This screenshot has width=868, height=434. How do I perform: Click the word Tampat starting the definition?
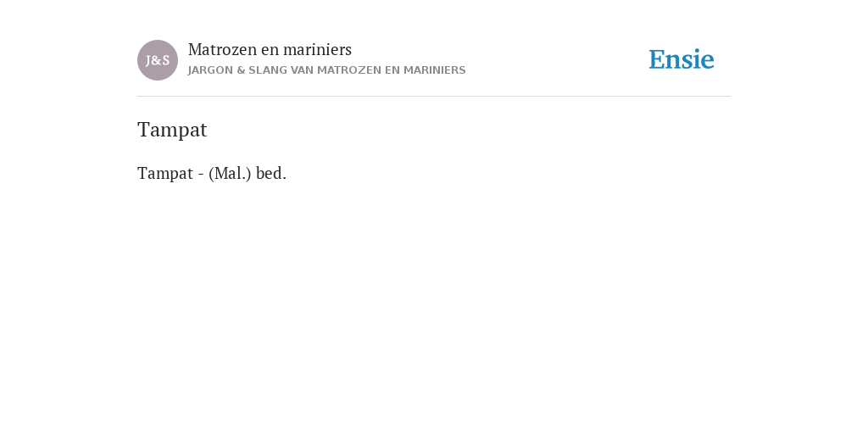[x=165, y=174]
